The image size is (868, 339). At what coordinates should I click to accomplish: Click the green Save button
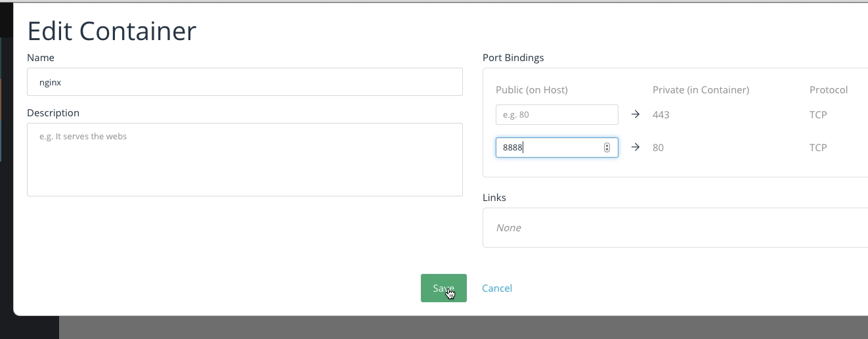443,288
